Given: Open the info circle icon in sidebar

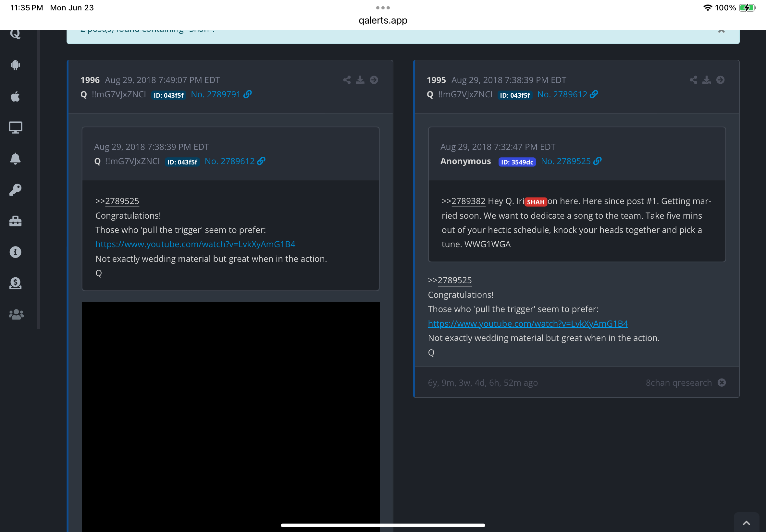Looking at the screenshot, I should pos(15,252).
